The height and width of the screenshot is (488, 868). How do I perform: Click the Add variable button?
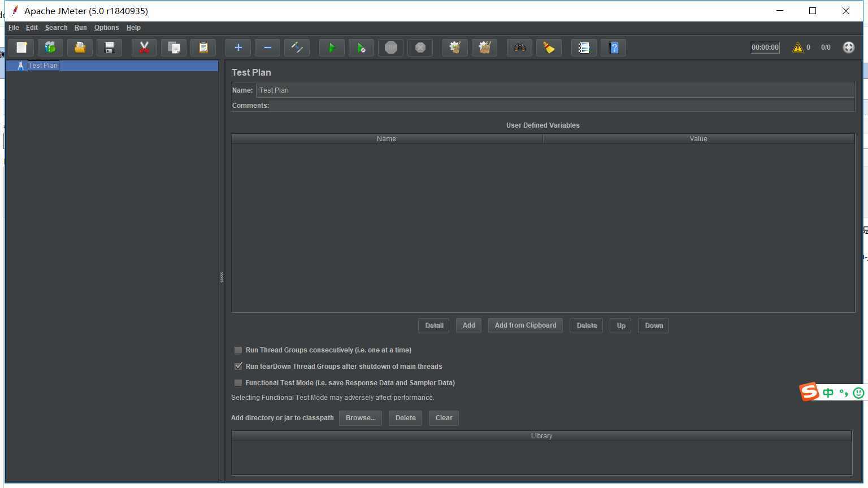468,325
